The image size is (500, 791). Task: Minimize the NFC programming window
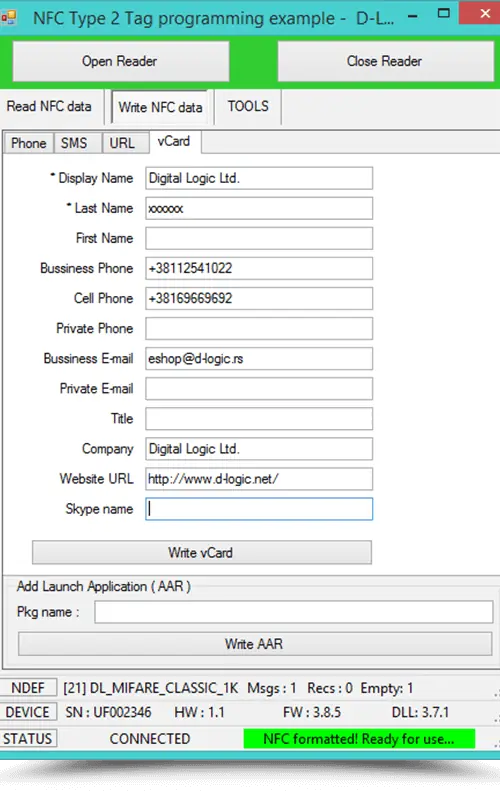click(413, 16)
